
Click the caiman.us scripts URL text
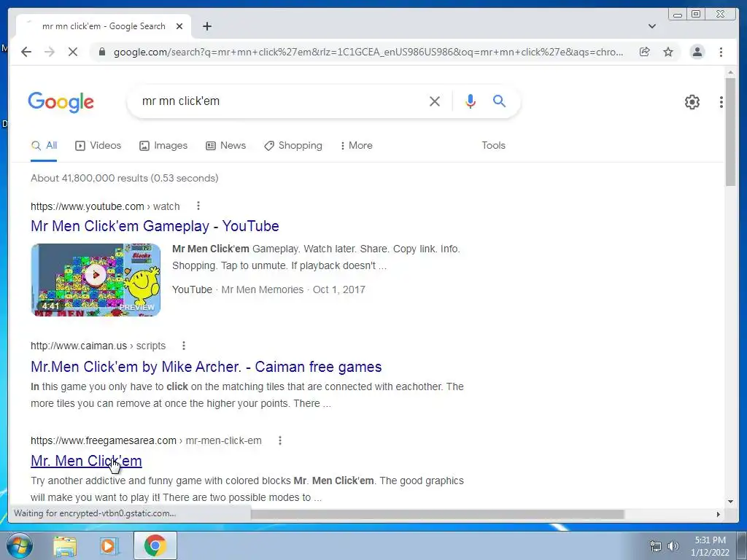click(x=98, y=346)
